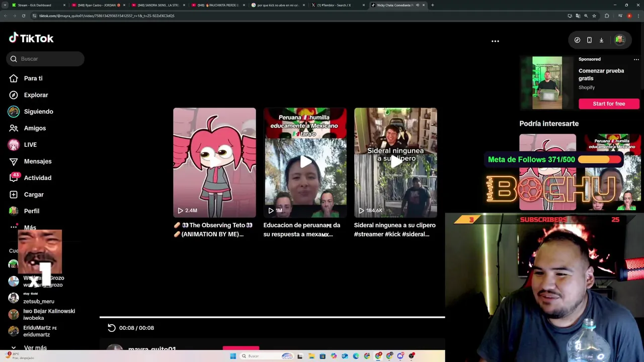
Task: Replay the video with the restart icon
Action: (x=112, y=328)
